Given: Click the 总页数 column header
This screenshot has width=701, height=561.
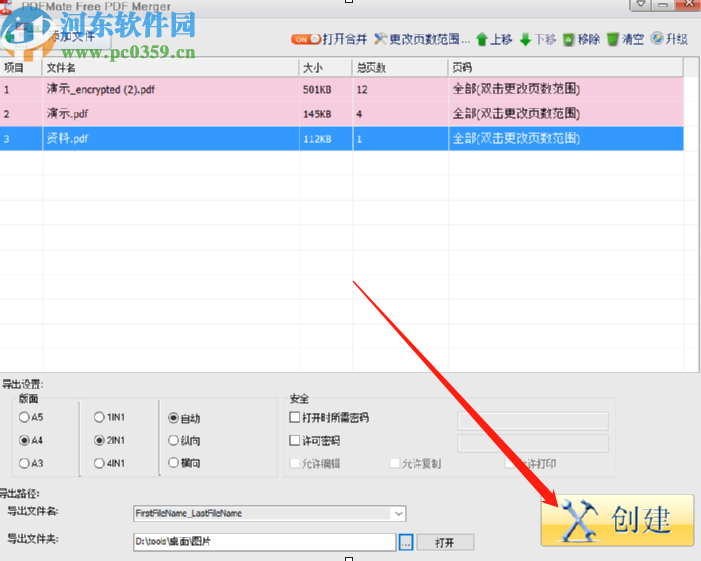Looking at the screenshot, I should pyautogui.click(x=400, y=67).
